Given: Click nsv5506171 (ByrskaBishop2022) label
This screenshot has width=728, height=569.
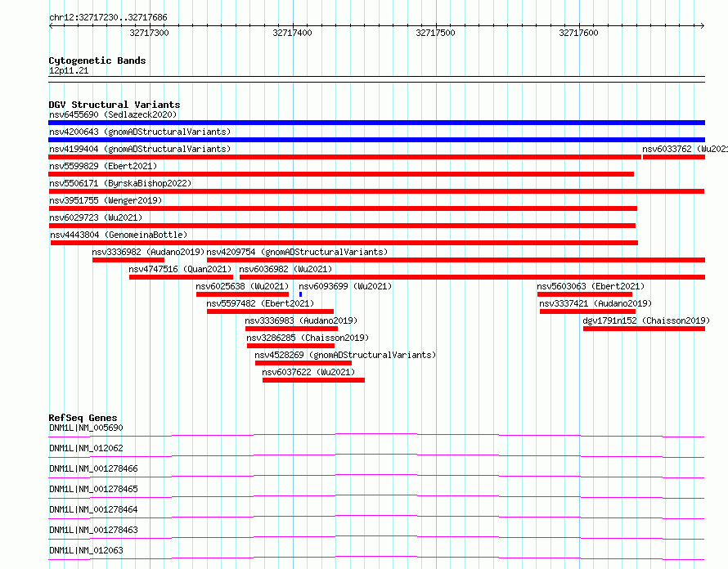Looking at the screenshot, I should pyautogui.click(x=120, y=183).
